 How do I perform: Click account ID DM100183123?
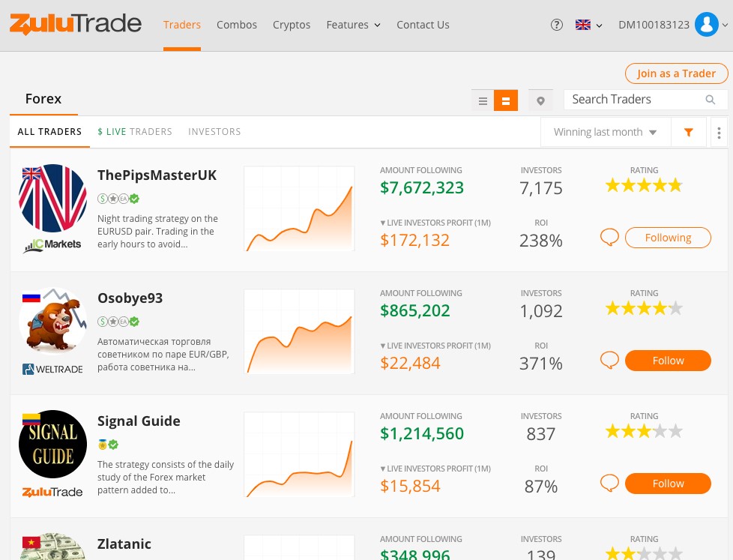654,25
